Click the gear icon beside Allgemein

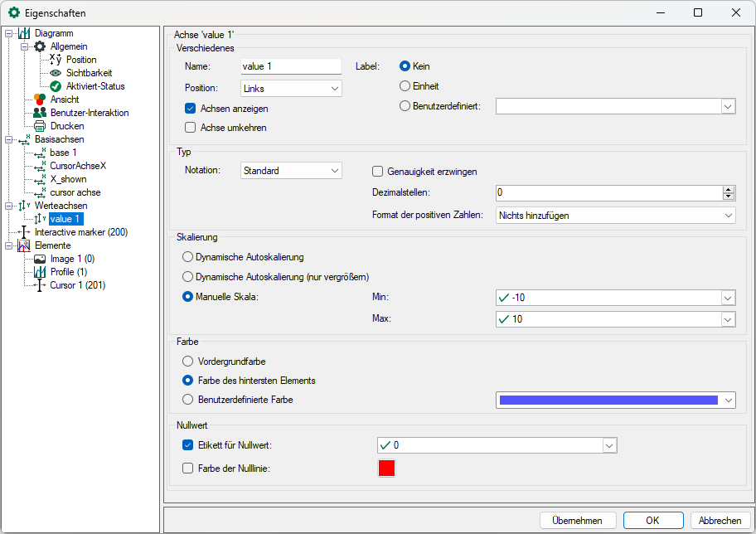pyautogui.click(x=40, y=46)
